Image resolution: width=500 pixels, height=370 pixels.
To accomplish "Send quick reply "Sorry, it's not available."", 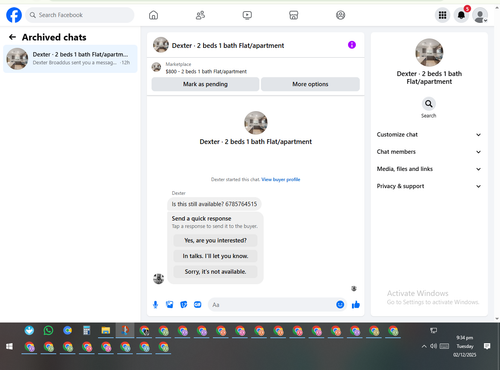I will [215, 272].
